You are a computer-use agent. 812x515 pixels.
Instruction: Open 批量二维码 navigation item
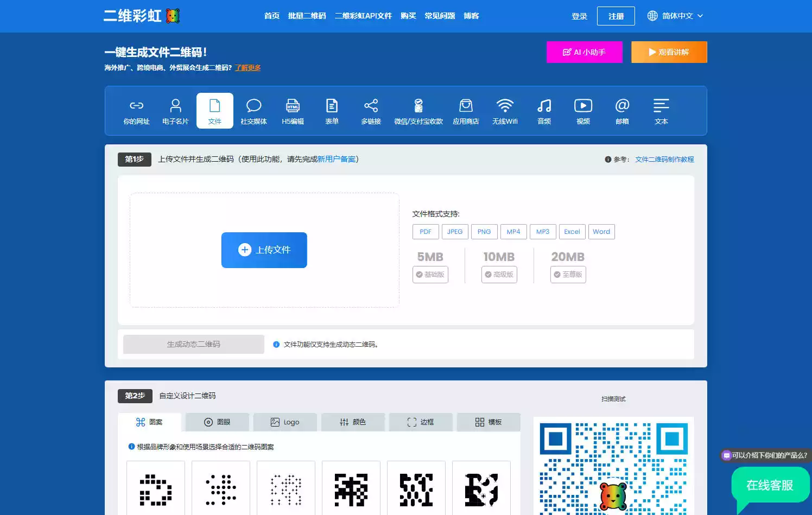click(x=307, y=16)
